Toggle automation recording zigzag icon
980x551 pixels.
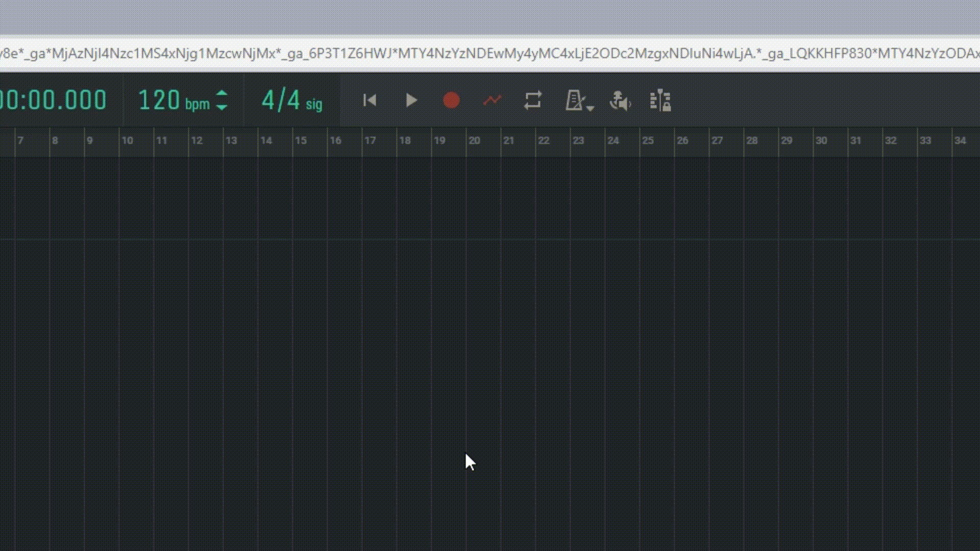(x=493, y=101)
